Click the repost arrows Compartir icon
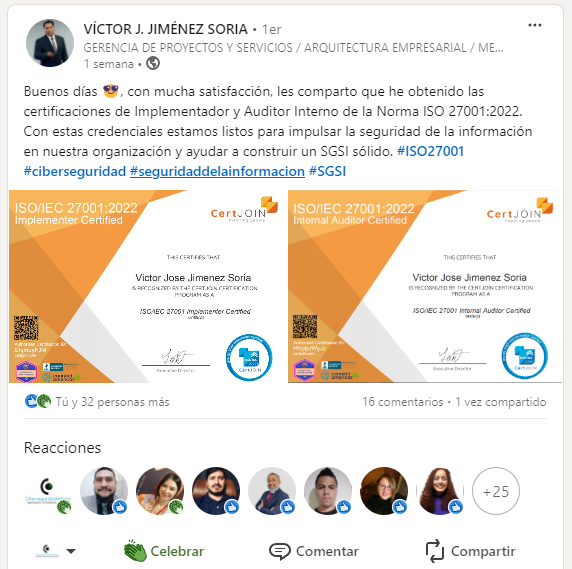Viewport: 572px width, 569px height. point(434,551)
